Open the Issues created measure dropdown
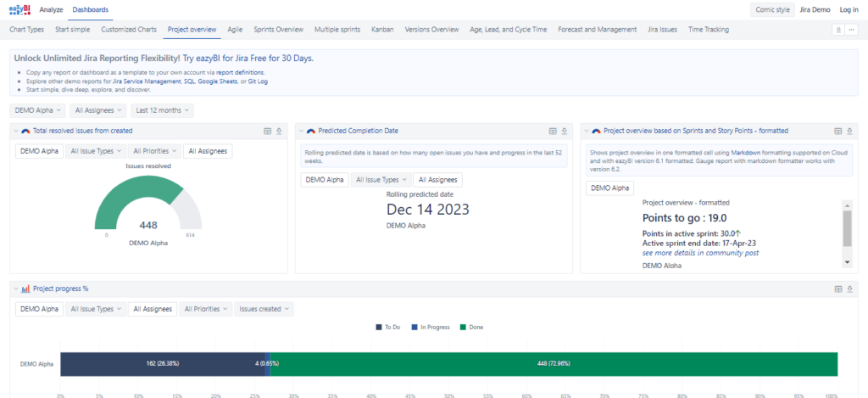 pos(264,309)
